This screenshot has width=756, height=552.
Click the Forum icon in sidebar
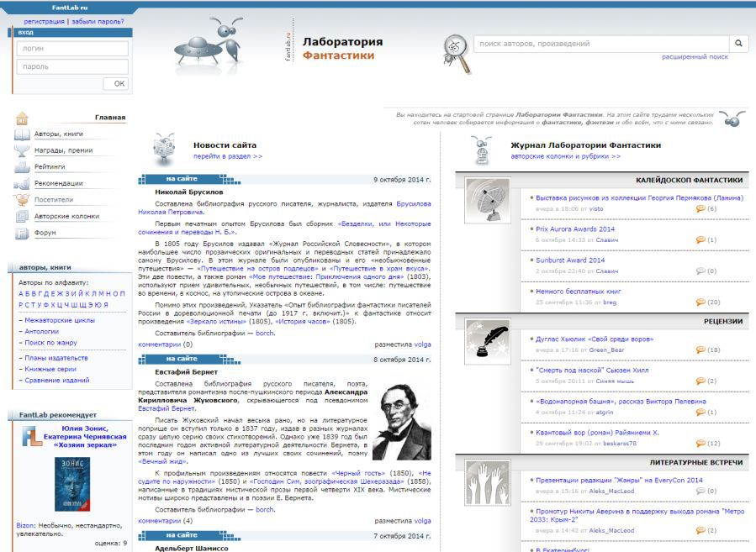[22, 233]
